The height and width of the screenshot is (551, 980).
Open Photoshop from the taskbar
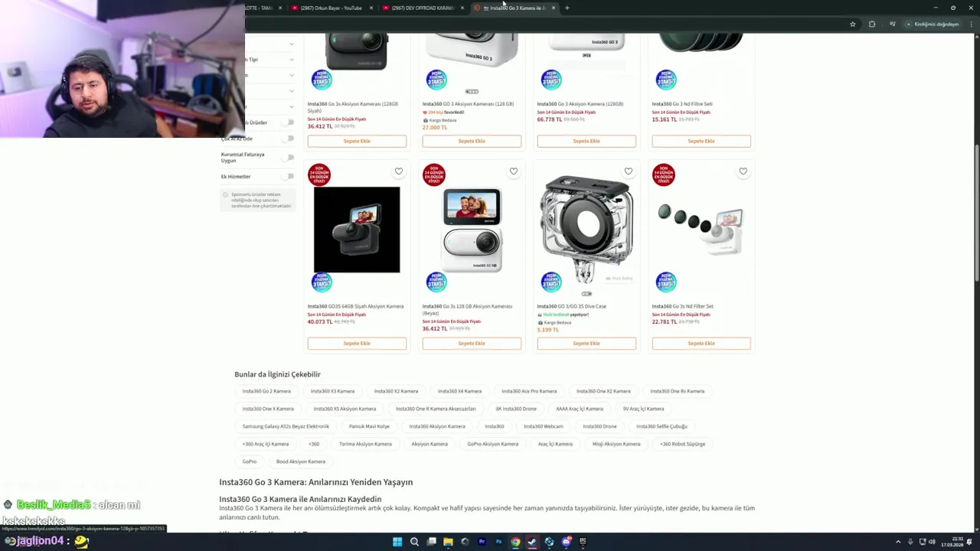tap(498, 542)
